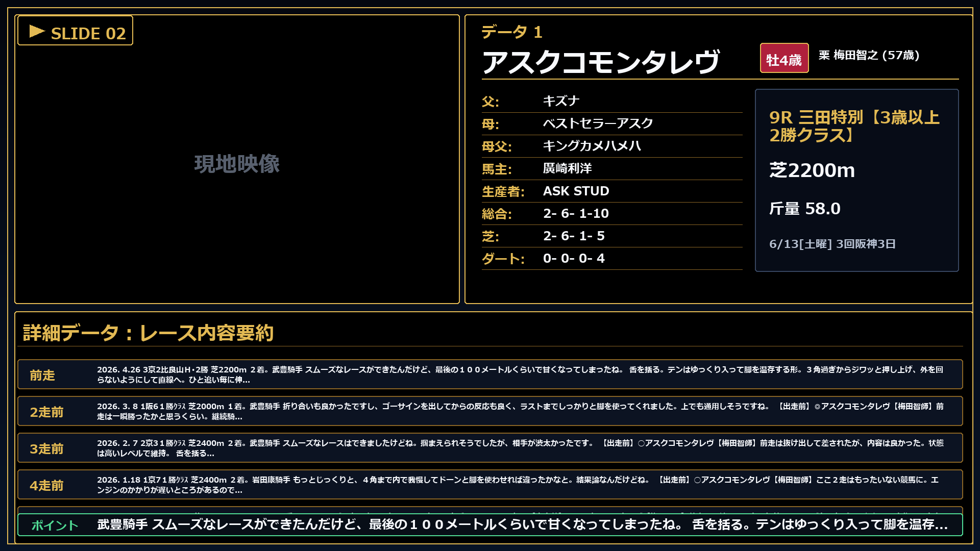The image size is (980, 551).
Task: Click breeder value ASK STUD
Action: (576, 191)
